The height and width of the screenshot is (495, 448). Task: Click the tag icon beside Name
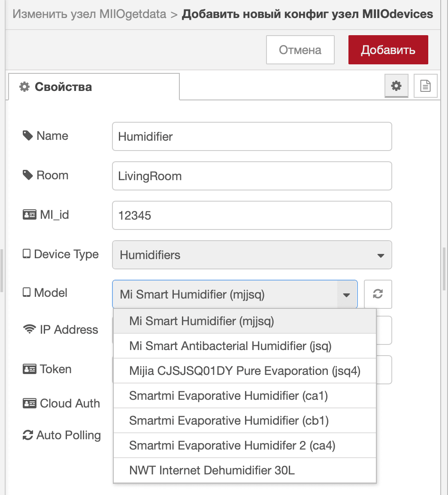point(28,136)
